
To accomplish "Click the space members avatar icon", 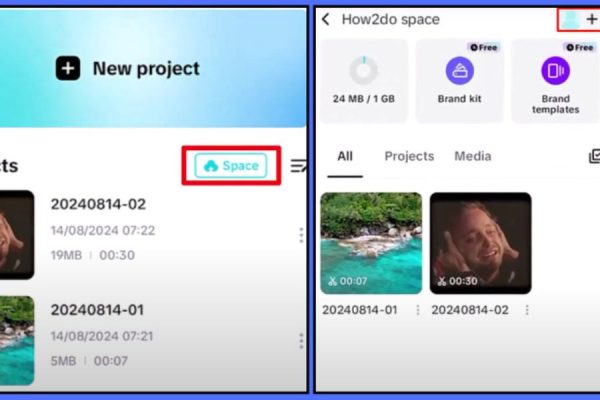I will tap(569, 20).
